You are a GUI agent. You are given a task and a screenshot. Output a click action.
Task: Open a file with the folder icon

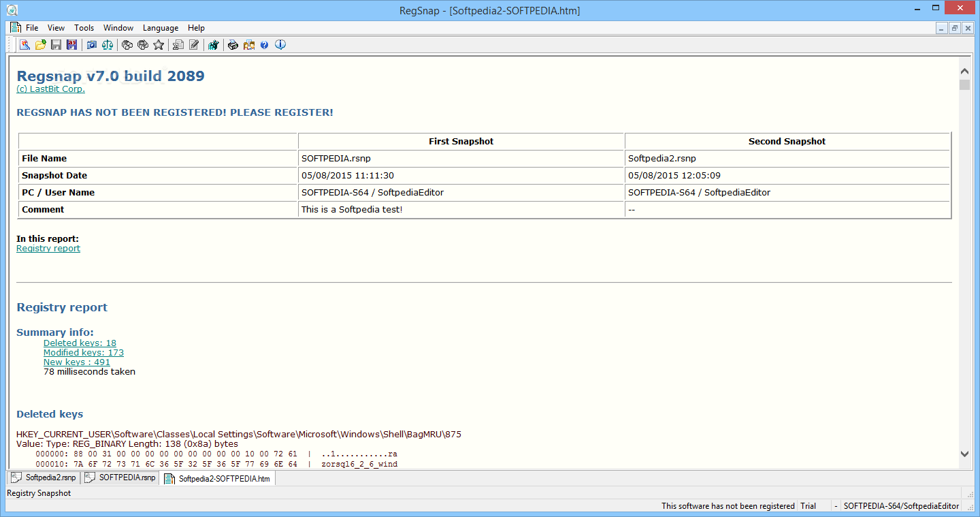[41, 45]
